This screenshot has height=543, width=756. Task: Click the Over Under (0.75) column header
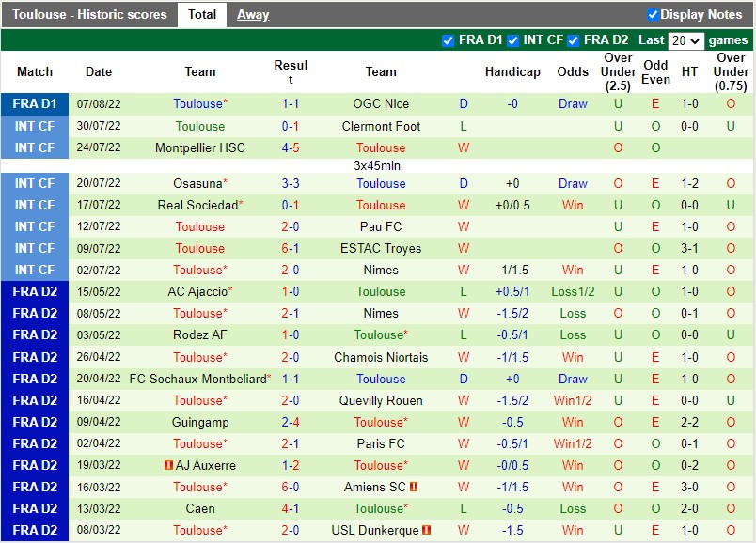click(x=731, y=72)
